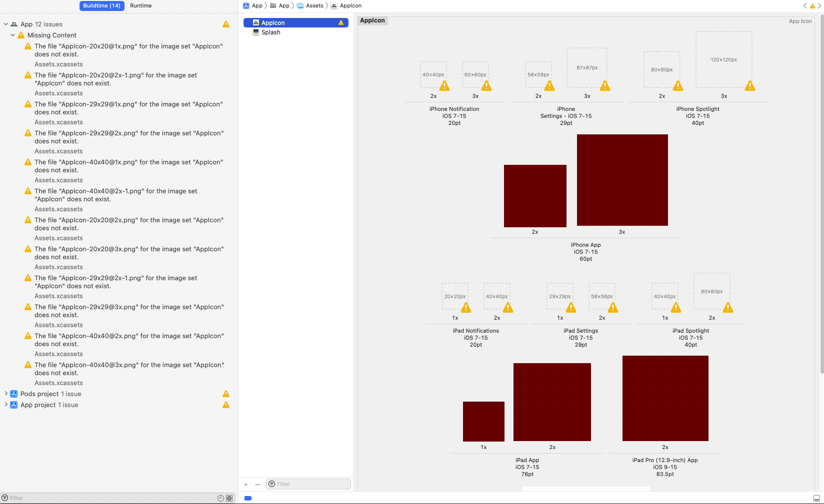Collapse the Missing Content group
This screenshot has width=824, height=504.
(12, 35)
